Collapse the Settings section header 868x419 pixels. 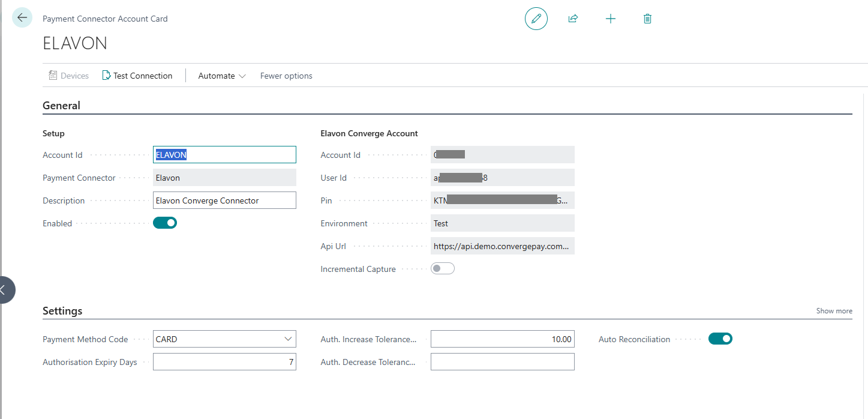coord(62,311)
